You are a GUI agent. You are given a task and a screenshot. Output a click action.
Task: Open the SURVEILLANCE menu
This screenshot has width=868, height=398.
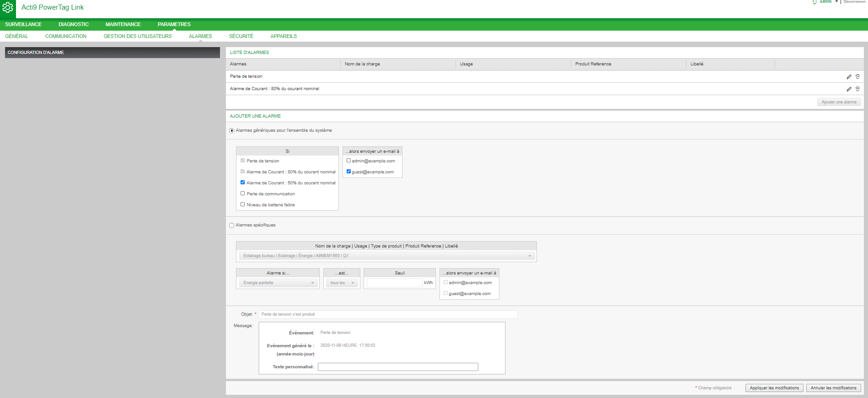[x=23, y=24]
